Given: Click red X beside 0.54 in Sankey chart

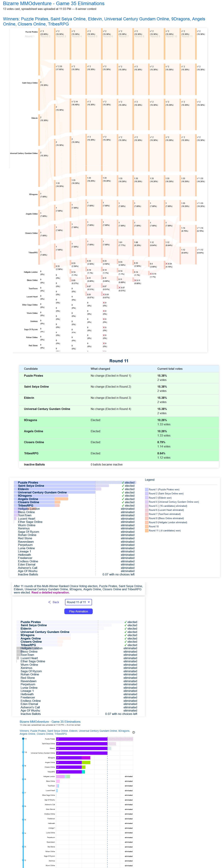Looking at the screenshot, I should click(166, 264).
